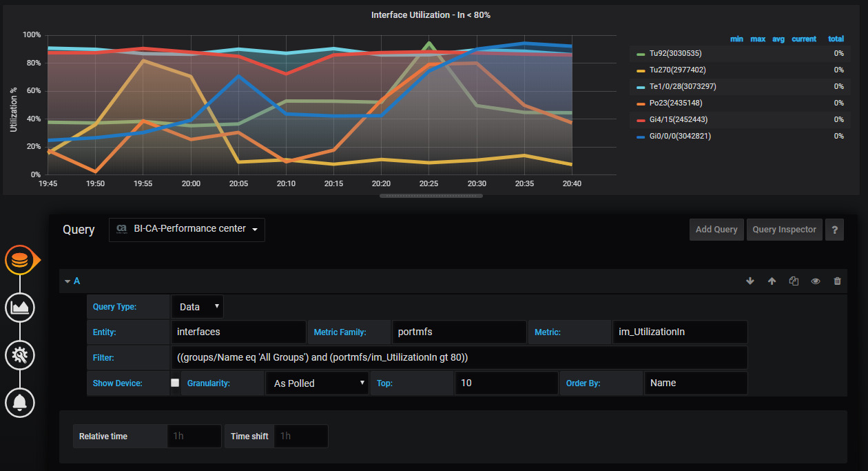Duplicate query A using the copy icon
Image resolution: width=868 pixels, height=471 pixels.
(x=794, y=281)
